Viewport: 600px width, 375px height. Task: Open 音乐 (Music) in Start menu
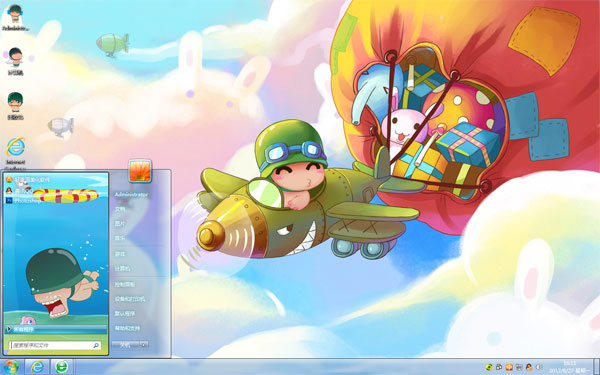(120, 238)
